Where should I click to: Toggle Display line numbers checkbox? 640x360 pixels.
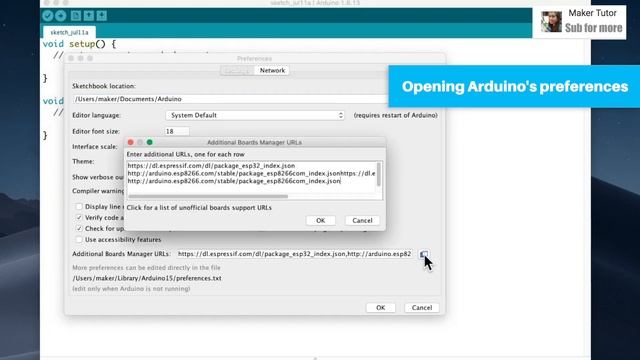(x=79, y=207)
